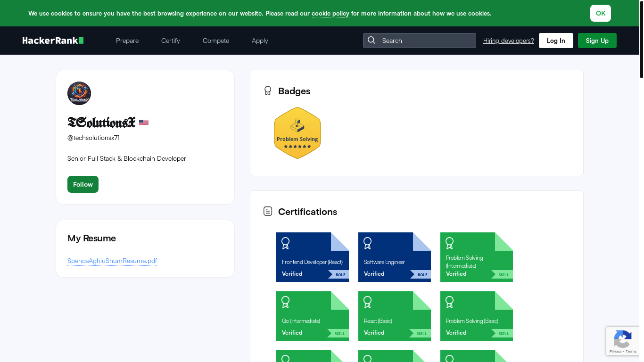
Task: Follow the TSolutionsX user
Action: click(x=83, y=184)
